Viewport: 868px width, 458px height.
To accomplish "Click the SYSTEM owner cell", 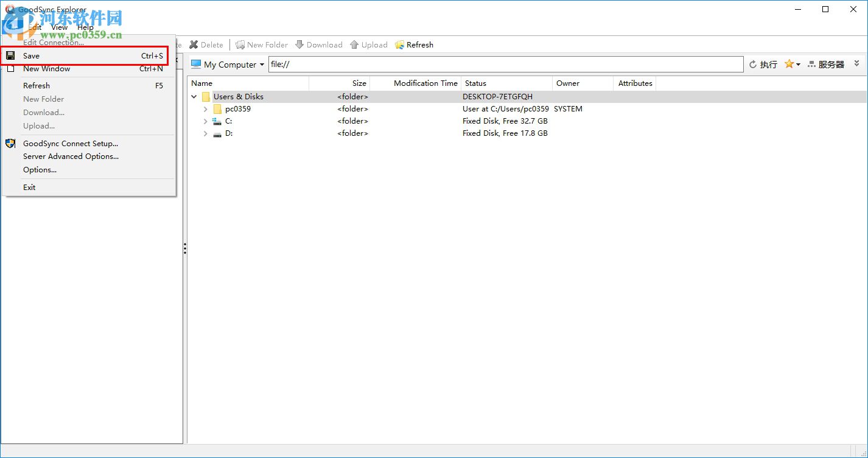I will (x=568, y=109).
